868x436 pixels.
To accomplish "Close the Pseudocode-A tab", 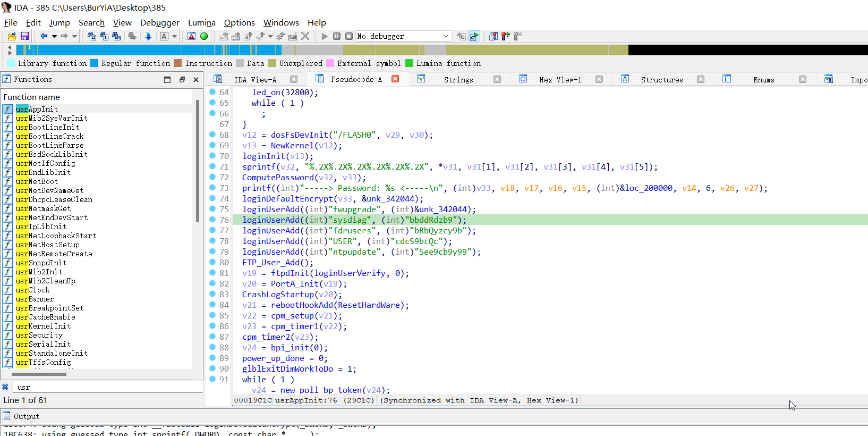I will click(x=395, y=79).
